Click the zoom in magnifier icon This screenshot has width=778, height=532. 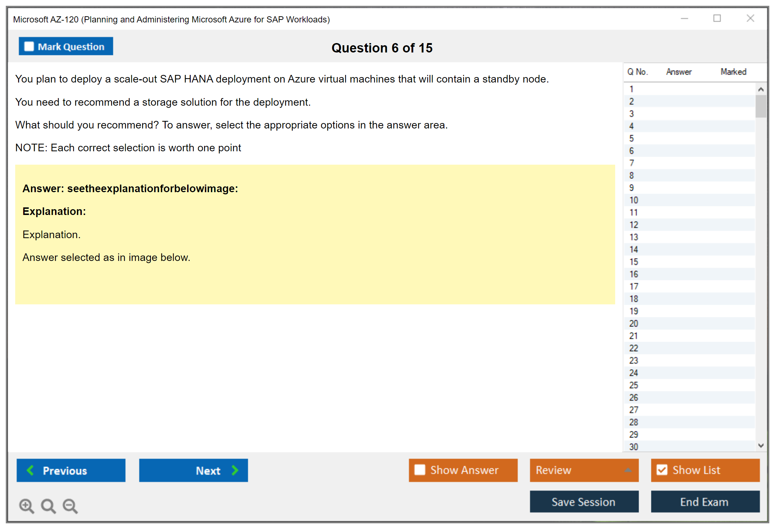26,506
